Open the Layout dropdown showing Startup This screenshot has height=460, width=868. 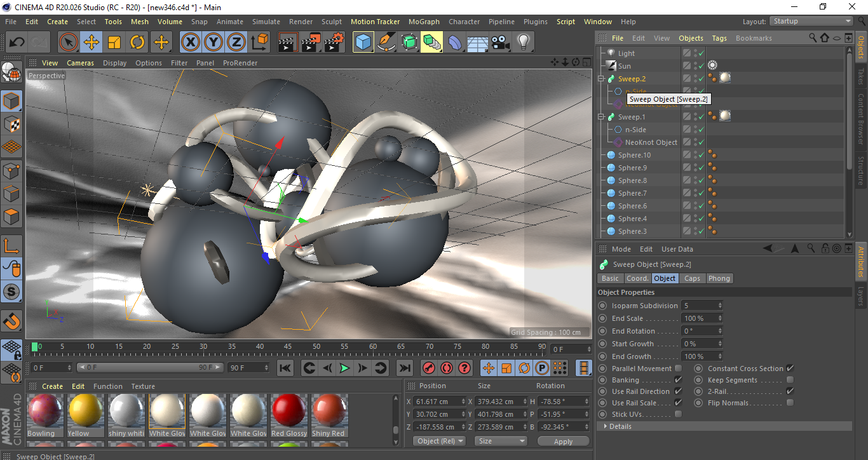[811, 21]
